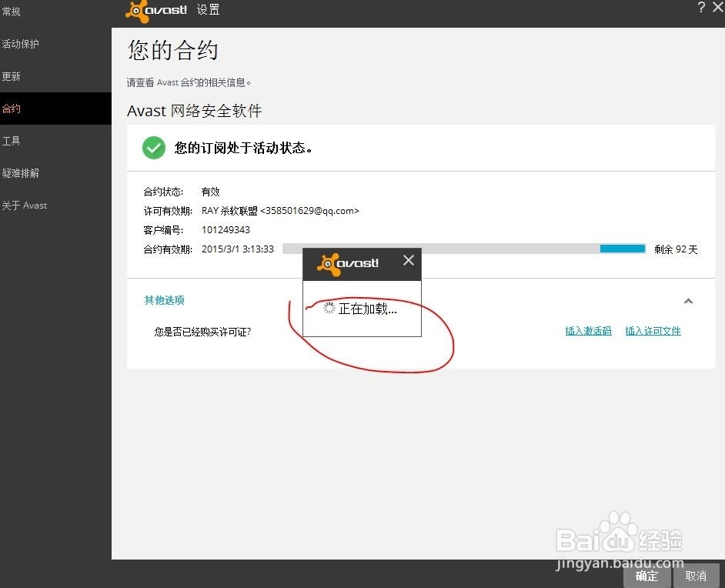Click 插入许可文件 insert license file link

tap(653, 331)
